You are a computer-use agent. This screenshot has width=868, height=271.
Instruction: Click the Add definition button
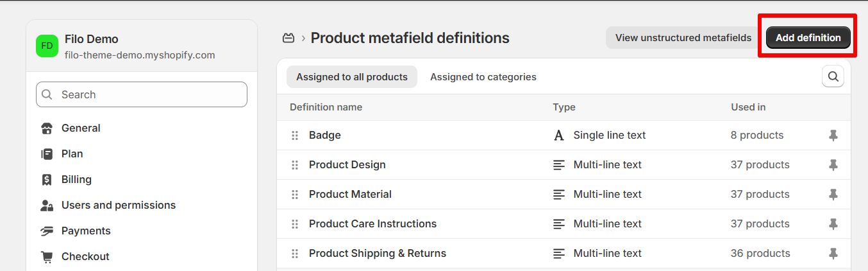808,38
